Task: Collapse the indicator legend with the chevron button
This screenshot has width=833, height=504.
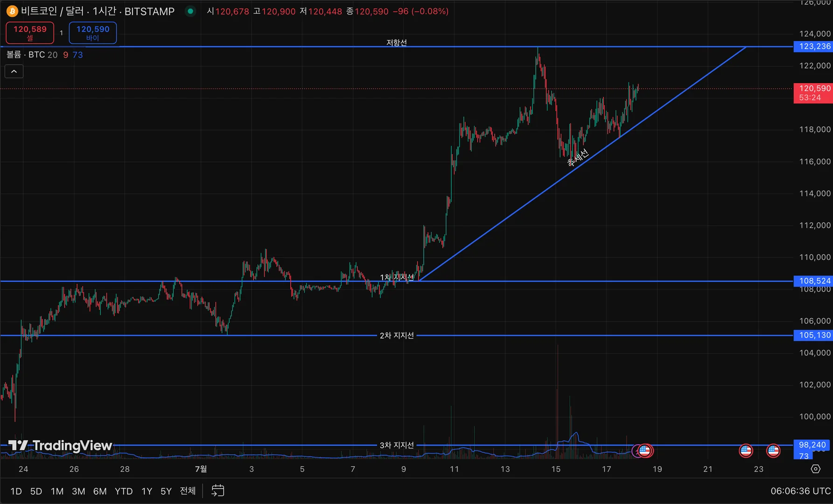Action: click(14, 71)
